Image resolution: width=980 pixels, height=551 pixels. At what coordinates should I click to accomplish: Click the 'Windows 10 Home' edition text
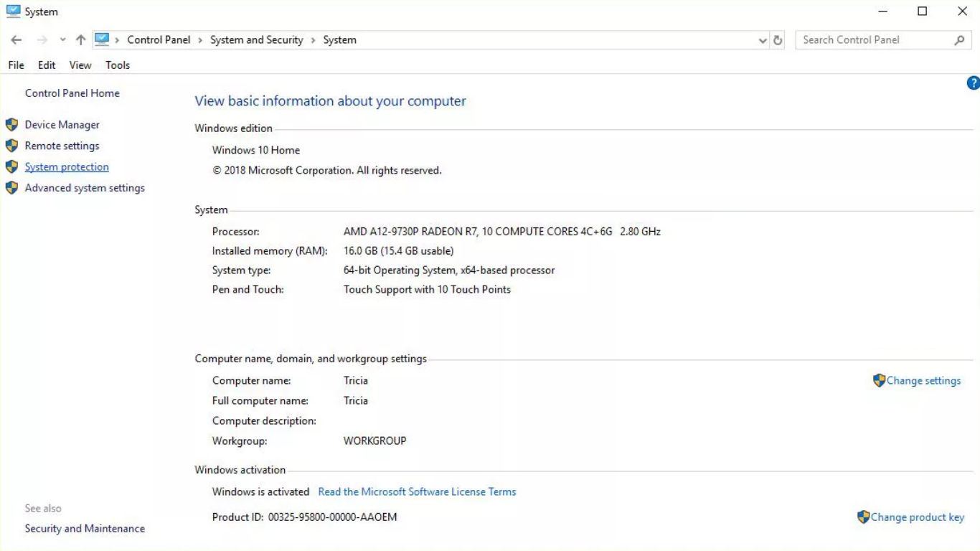pyautogui.click(x=256, y=150)
